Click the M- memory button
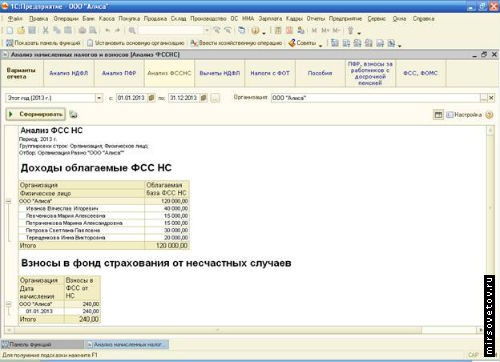Screen dimensions: 500x362 click(336, 30)
